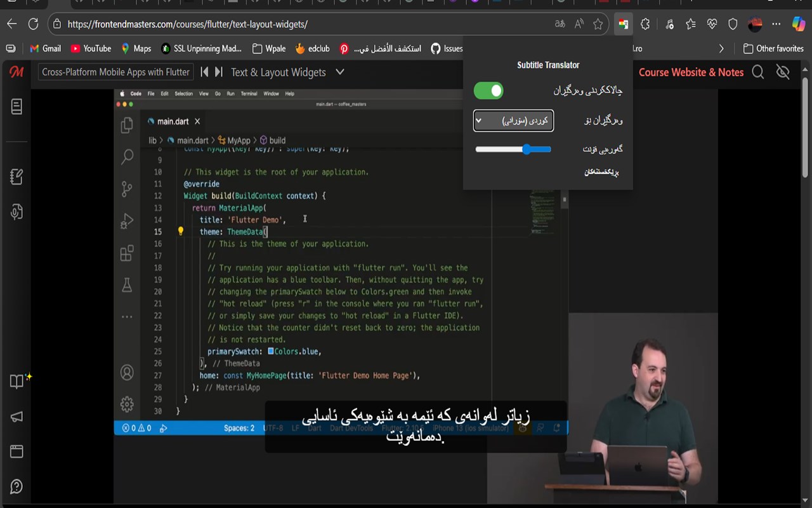Viewport: 812px width, 508px height.
Task: Open the notes pencil icon in left sidebar
Action: 16,177
